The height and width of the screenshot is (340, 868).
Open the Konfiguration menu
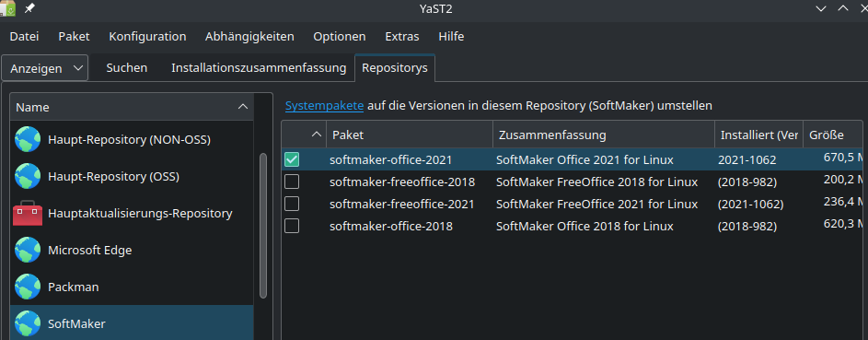coord(147,37)
